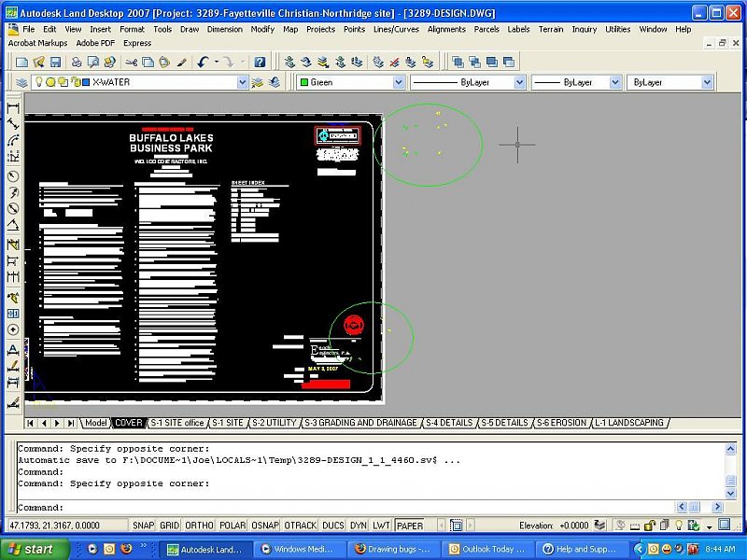Click the Maximize Viewport icon in status bar
The width and height of the screenshot is (747, 560).
click(x=456, y=525)
